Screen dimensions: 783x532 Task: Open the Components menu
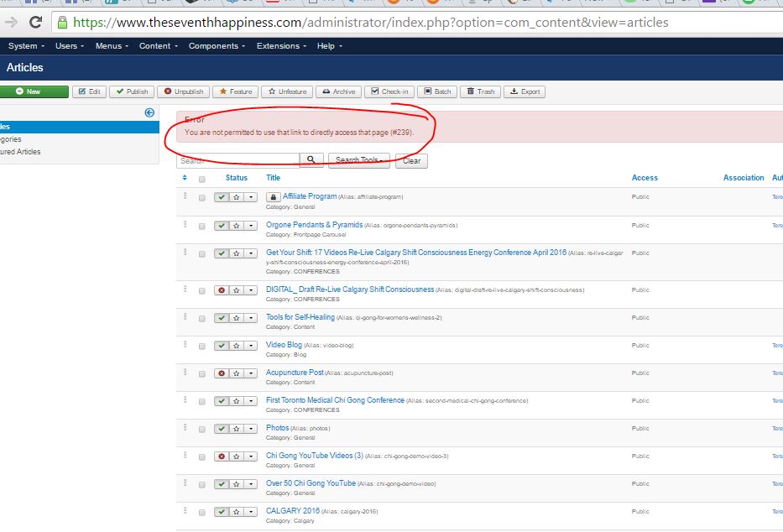(217, 46)
